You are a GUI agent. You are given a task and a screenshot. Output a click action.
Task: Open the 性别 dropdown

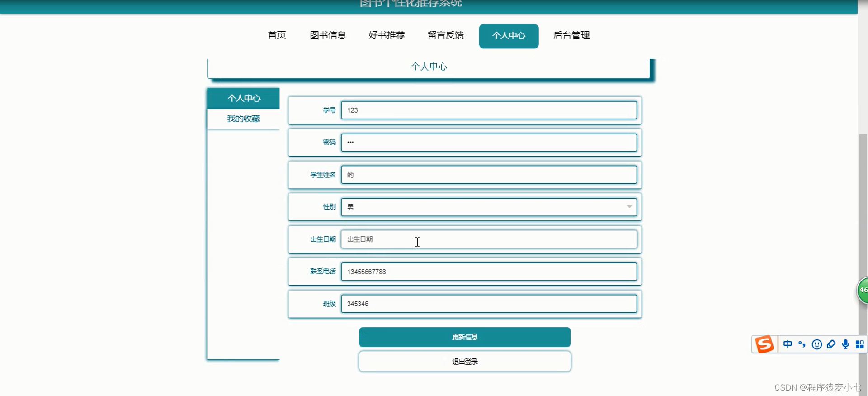point(489,207)
